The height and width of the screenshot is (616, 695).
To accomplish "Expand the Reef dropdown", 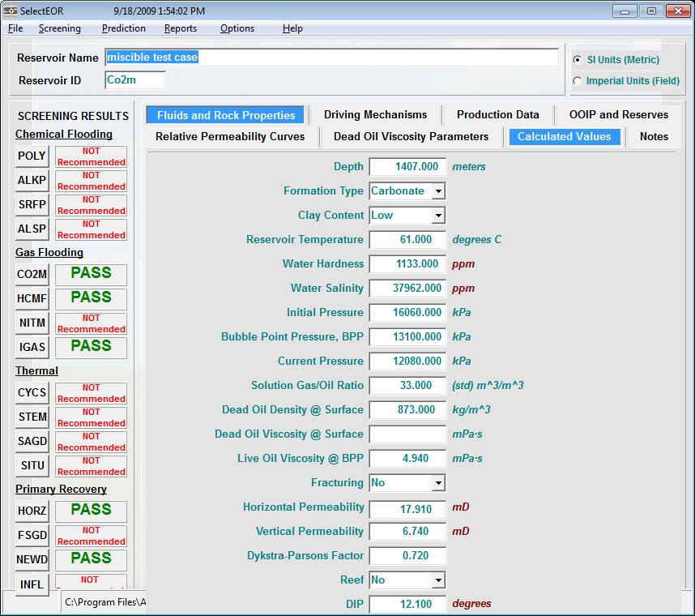I will click(x=438, y=580).
